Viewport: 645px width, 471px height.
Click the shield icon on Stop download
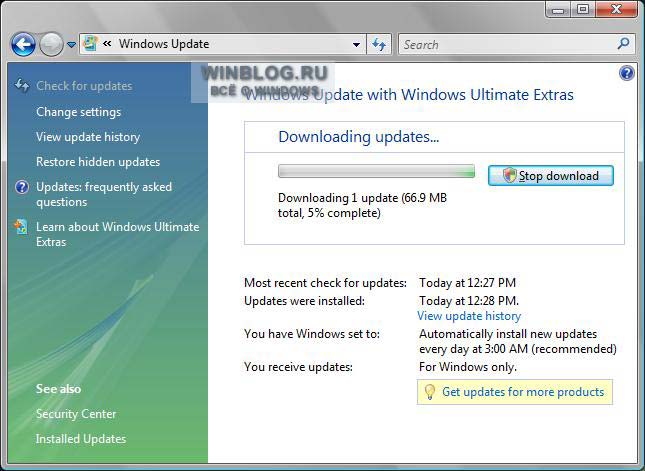[509, 176]
